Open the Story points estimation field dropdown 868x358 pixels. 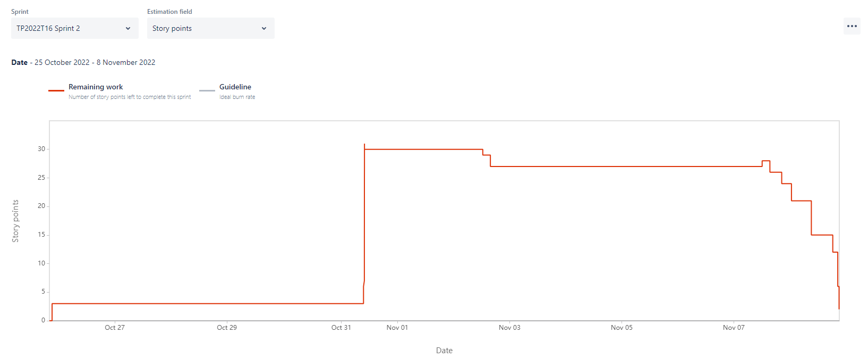tap(210, 28)
